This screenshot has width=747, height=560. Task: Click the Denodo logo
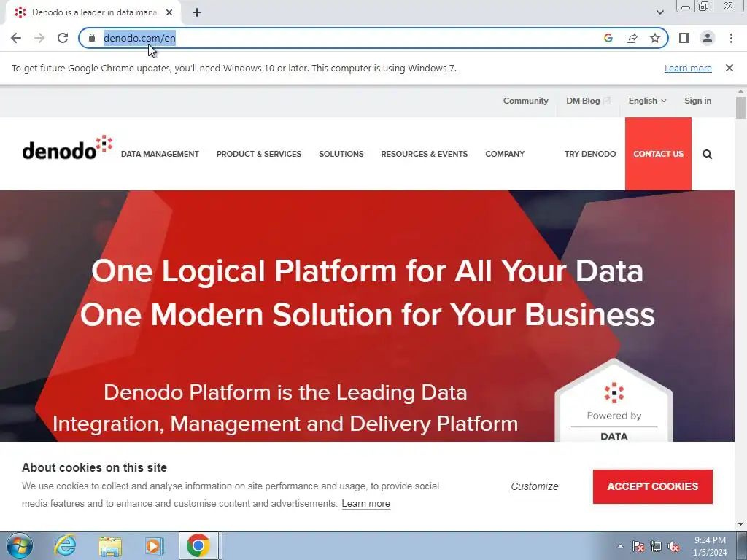click(67, 147)
